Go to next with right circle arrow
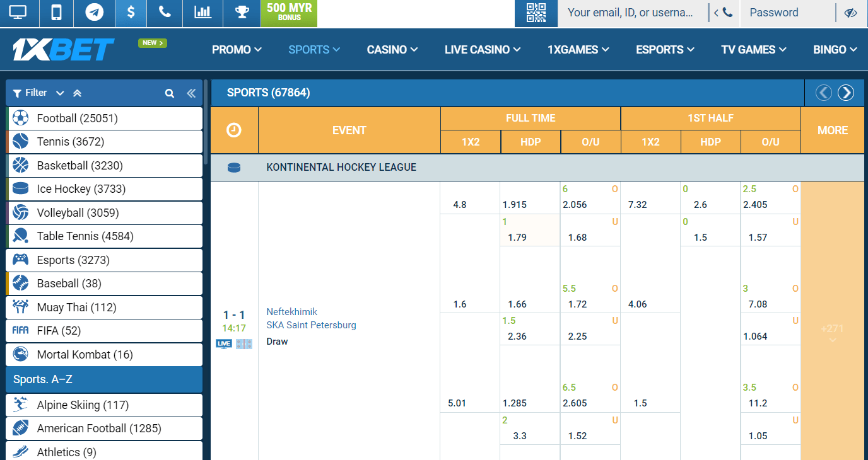Image resolution: width=868 pixels, height=460 pixels. [845, 93]
